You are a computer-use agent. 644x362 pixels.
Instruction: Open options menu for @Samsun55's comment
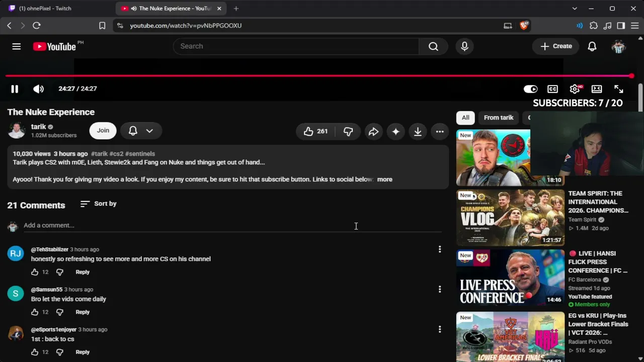tap(440, 290)
